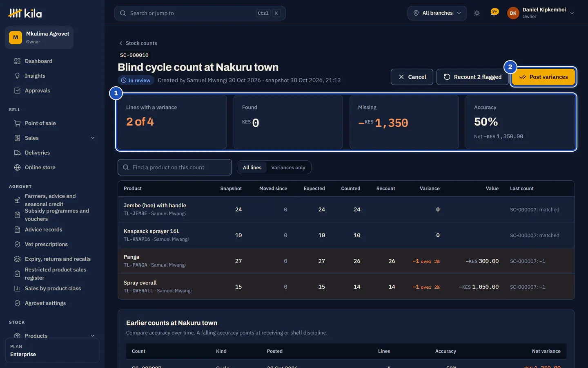
Task: Click Find a product on this count field
Action: point(175,167)
